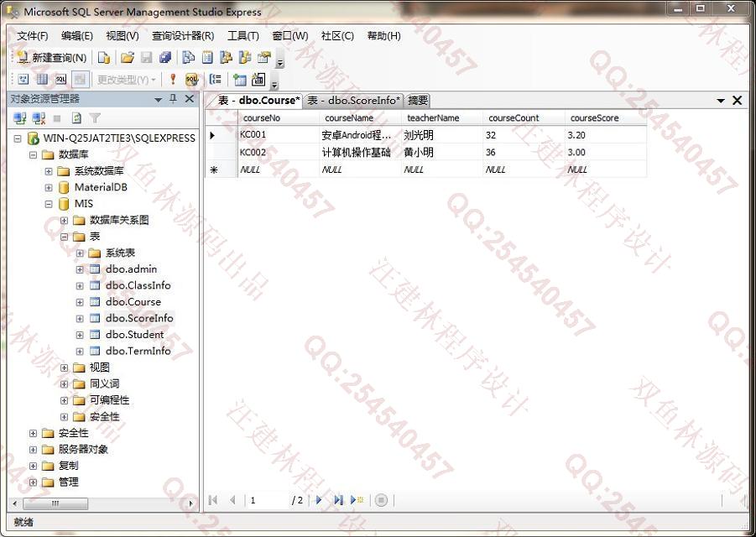The height and width of the screenshot is (537, 756).
Task: Toggle the SQL pane
Action: pos(60,80)
